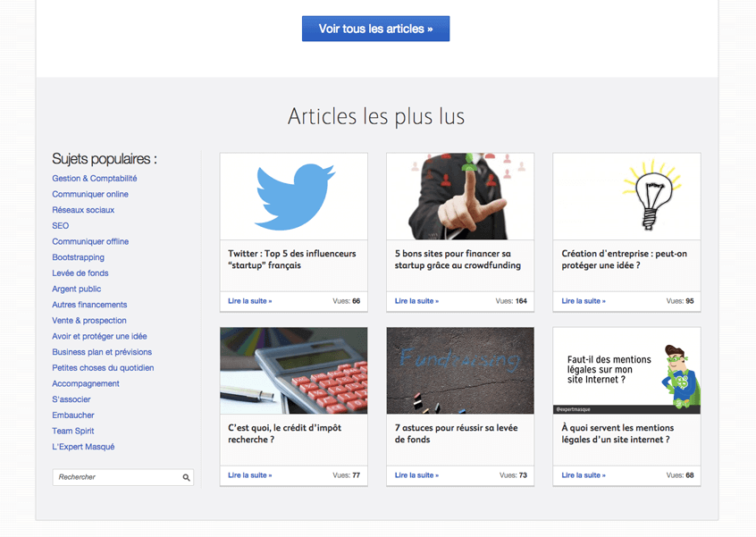Go to Accompagnement topic

(86, 383)
